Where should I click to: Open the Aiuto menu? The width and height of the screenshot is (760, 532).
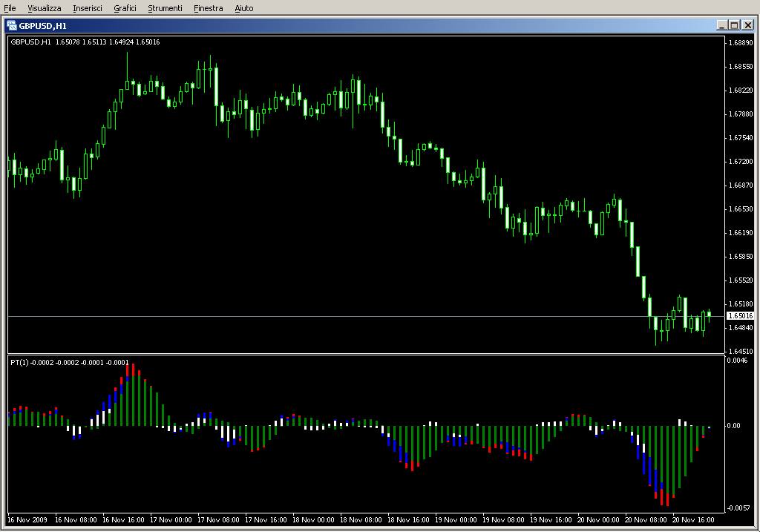[x=243, y=8]
